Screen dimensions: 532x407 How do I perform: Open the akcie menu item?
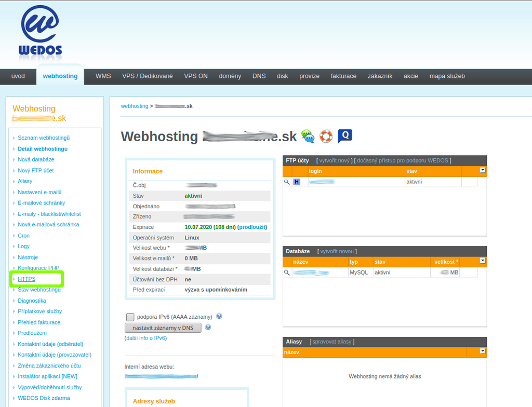(411, 76)
